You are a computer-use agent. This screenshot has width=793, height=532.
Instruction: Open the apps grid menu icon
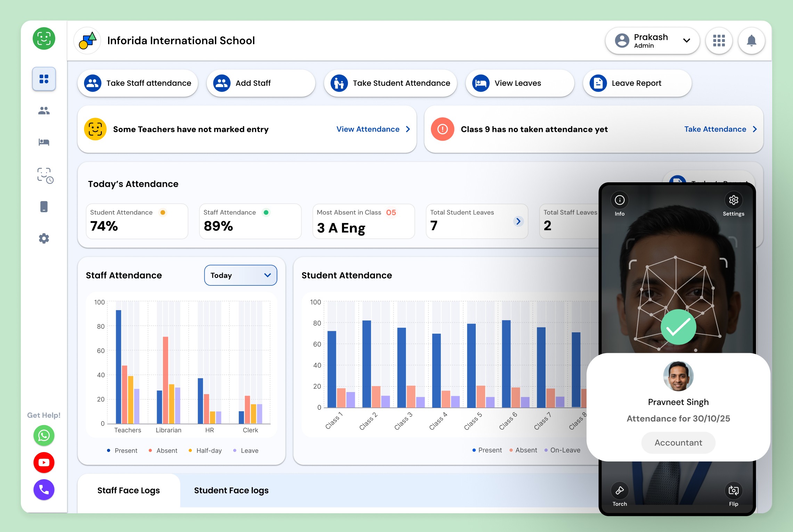(719, 41)
